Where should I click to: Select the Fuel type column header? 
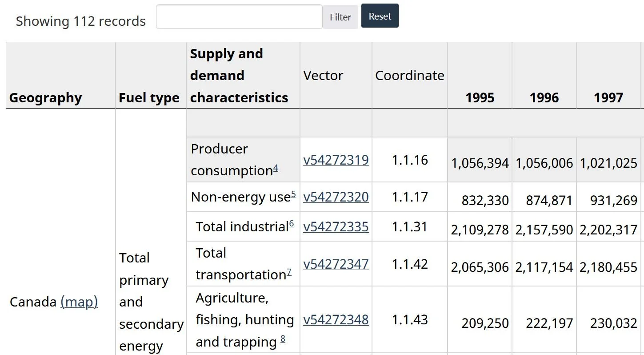[149, 98]
